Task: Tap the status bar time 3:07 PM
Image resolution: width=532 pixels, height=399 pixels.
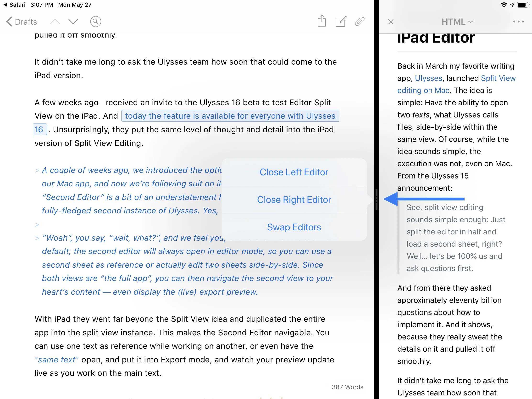Action: pos(42,5)
